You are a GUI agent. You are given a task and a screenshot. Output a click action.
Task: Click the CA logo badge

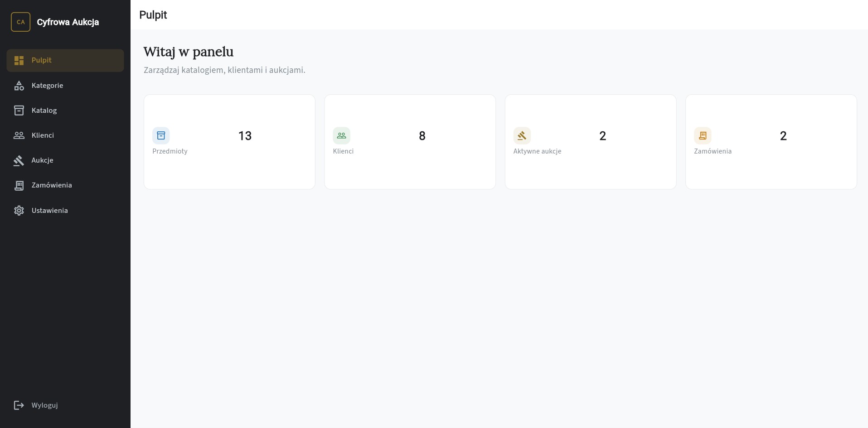[x=20, y=22]
